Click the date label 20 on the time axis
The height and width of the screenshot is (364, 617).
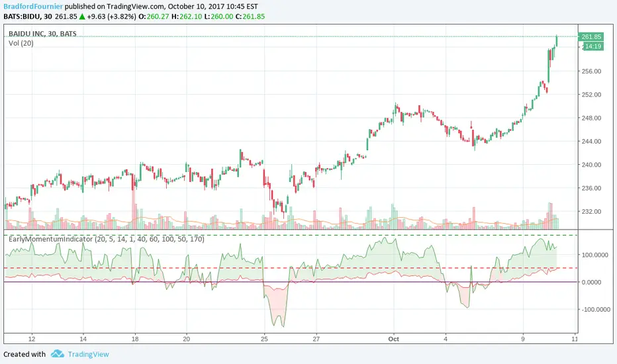coord(187,339)
